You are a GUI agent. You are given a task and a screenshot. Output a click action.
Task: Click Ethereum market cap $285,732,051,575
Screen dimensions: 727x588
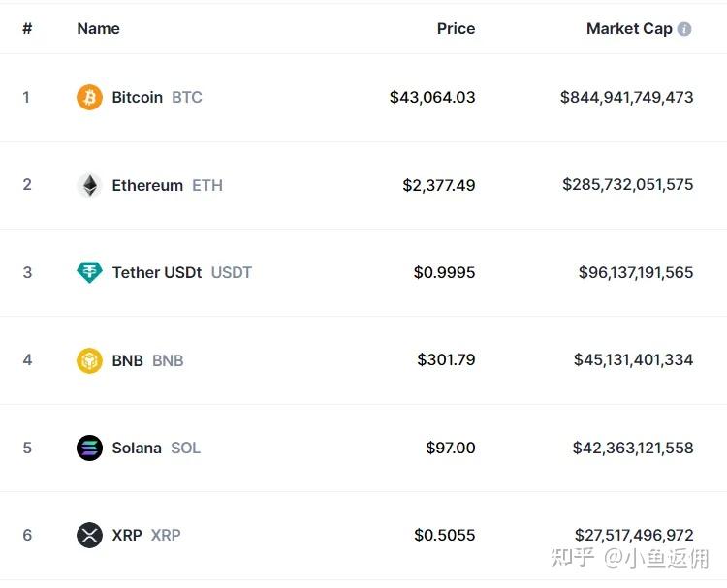pos(627,185)
